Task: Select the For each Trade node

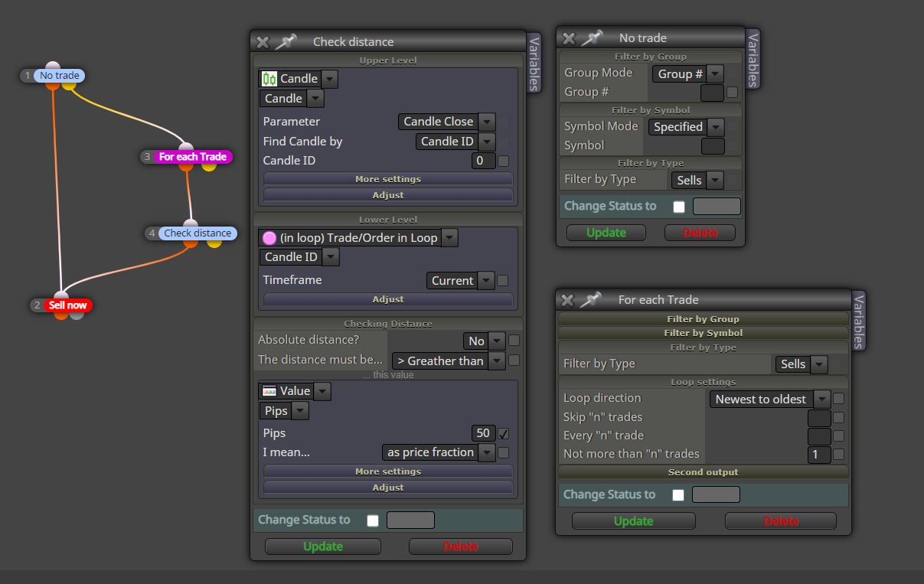Action: 193,157
